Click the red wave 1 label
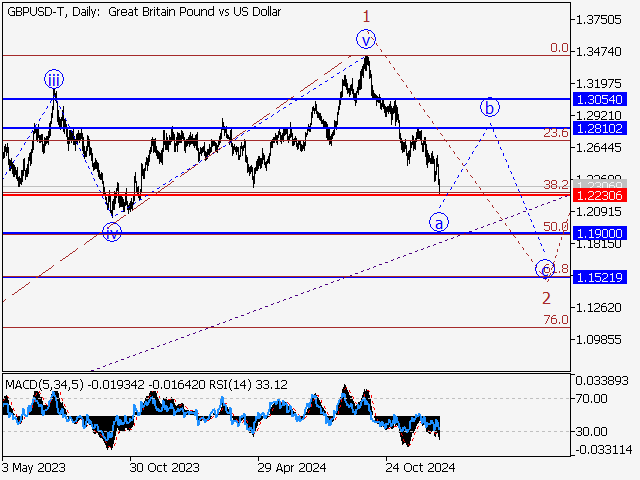The width and height of the screenshot is (640, 480). (x=367, y=16)
